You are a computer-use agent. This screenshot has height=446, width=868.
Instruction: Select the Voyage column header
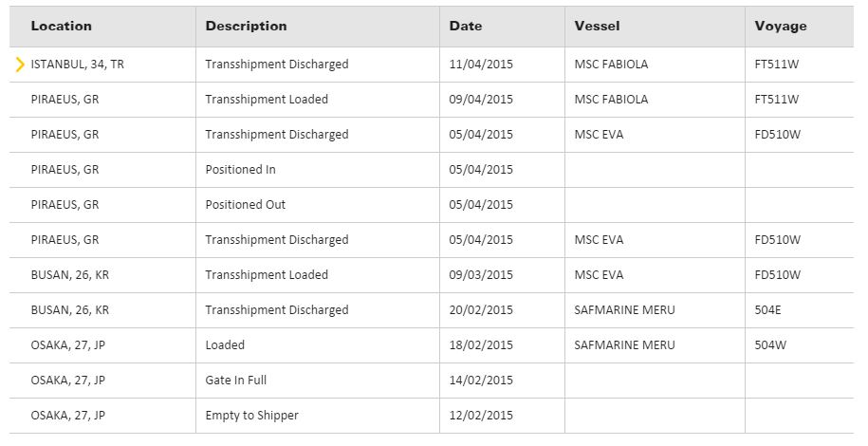(781, 27)
